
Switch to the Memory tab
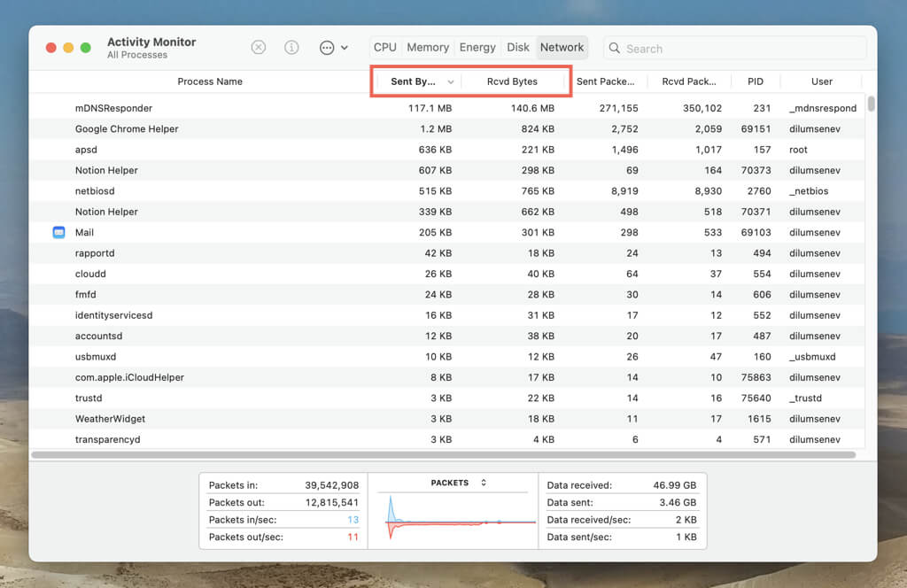[428, 48]
